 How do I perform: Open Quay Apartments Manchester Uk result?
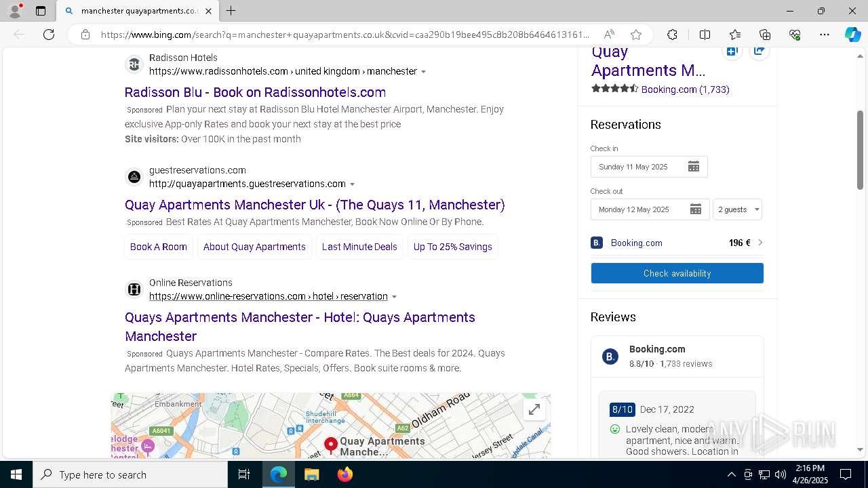tap(315, 205)
